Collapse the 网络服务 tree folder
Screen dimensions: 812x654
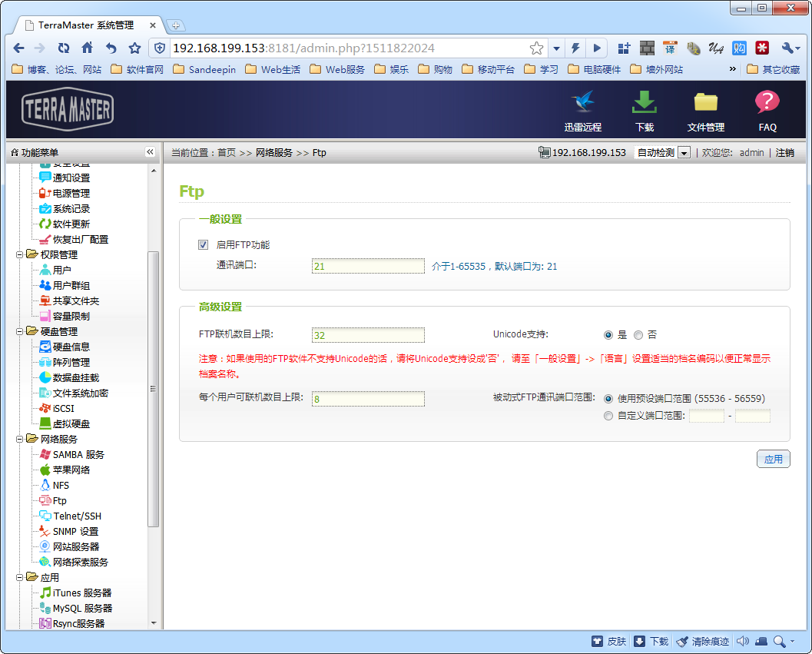click(x=20, y=440)
